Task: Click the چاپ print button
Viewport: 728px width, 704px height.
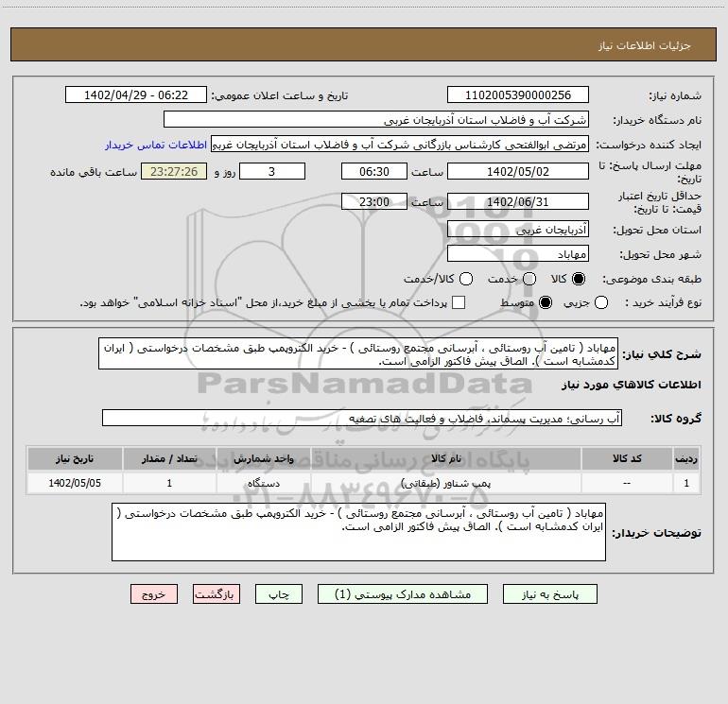Action: click(279, 594)
